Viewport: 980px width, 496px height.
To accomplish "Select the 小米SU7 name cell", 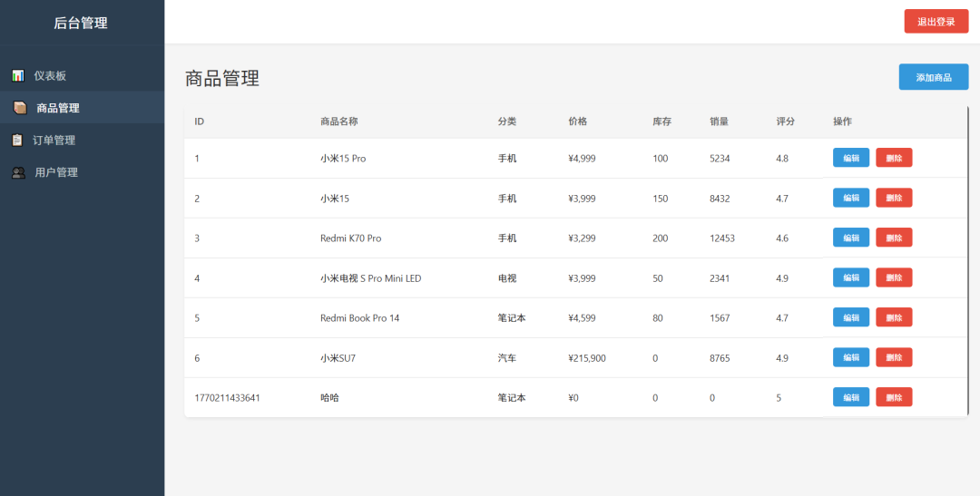I will pos(338,358).
